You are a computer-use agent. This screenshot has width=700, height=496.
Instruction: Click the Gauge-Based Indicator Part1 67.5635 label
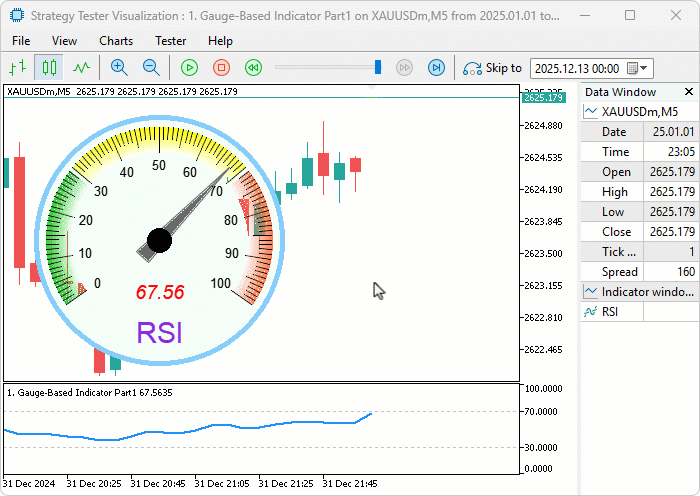click(x=89, y=392)
